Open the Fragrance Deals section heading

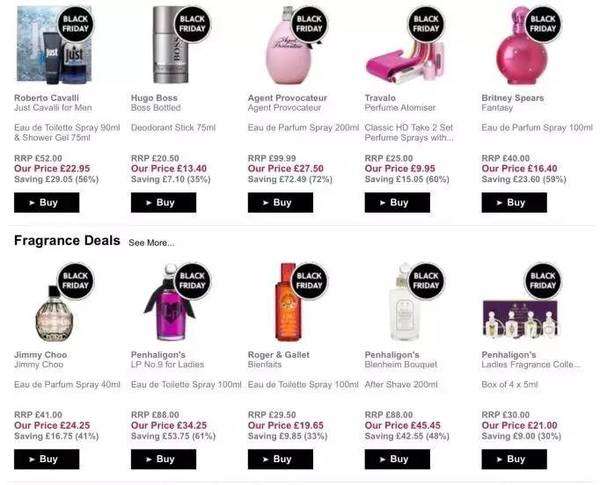click(x=67, y=241)
